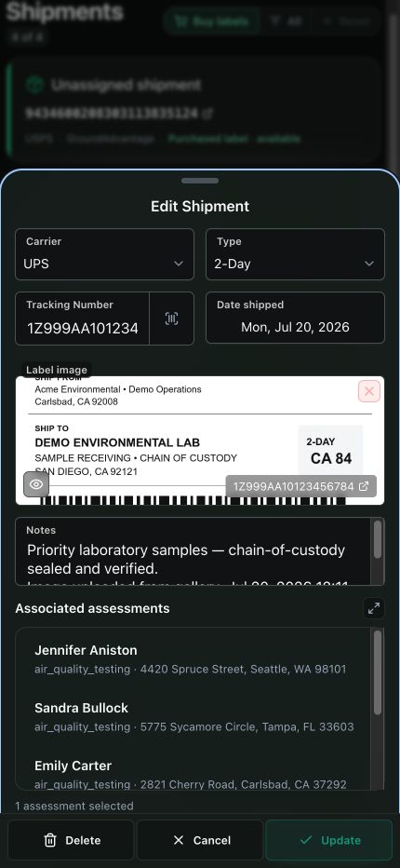
Task: Expand the associated assessments list
Action: click(374, 608)
